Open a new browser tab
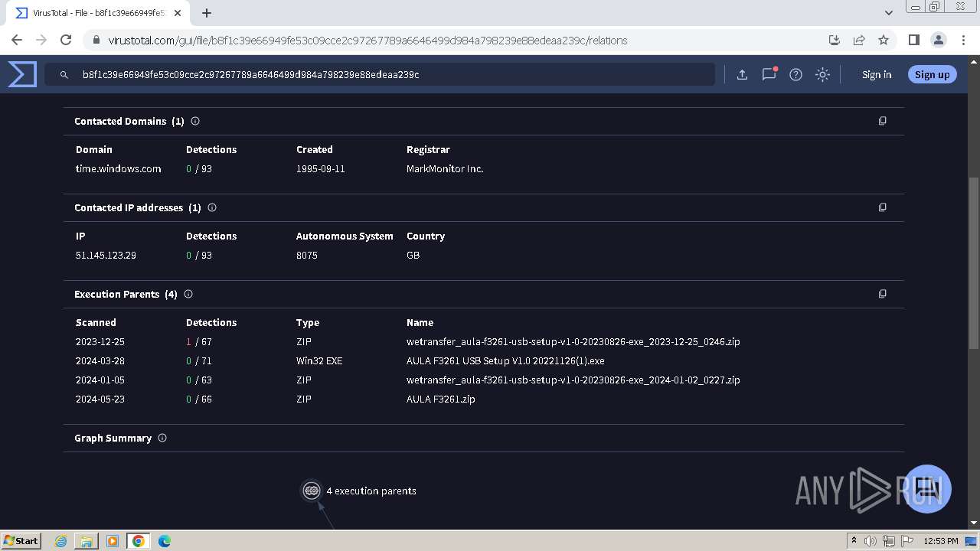This screenshot has height=551, width=980. [x=207, y=13]
